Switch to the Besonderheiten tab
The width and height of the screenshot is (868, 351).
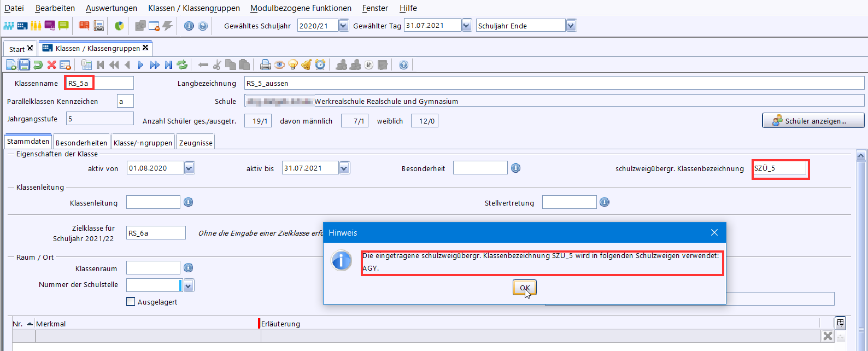[x=81, y=143]
